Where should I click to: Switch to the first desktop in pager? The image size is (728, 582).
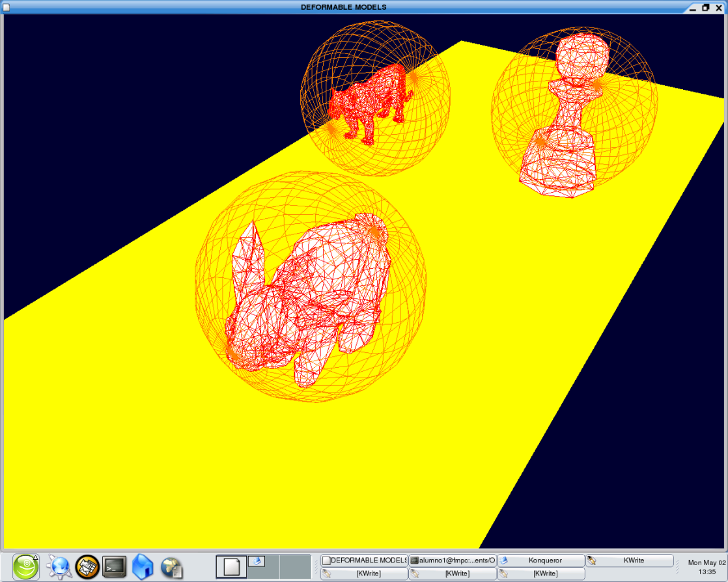(231, 567)
